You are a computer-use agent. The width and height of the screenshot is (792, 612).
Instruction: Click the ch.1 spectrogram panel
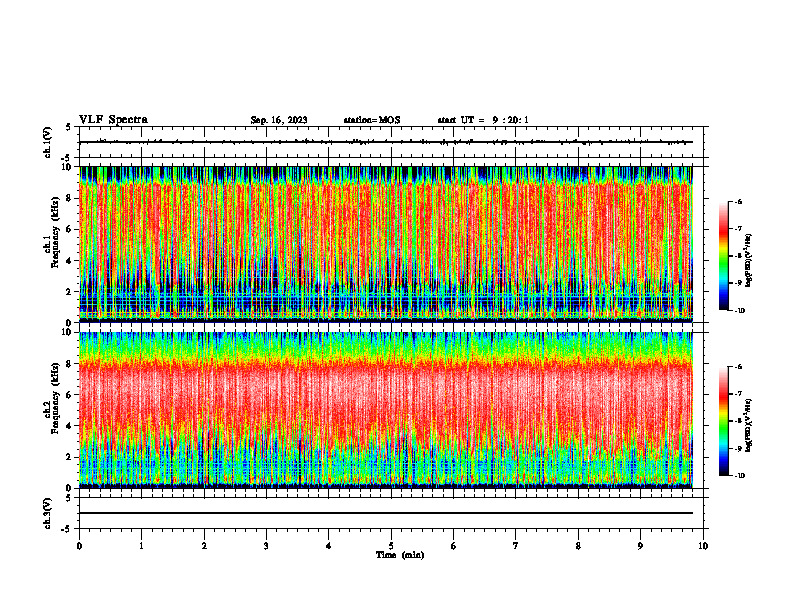pyautogui.click(x=386, y=244)
